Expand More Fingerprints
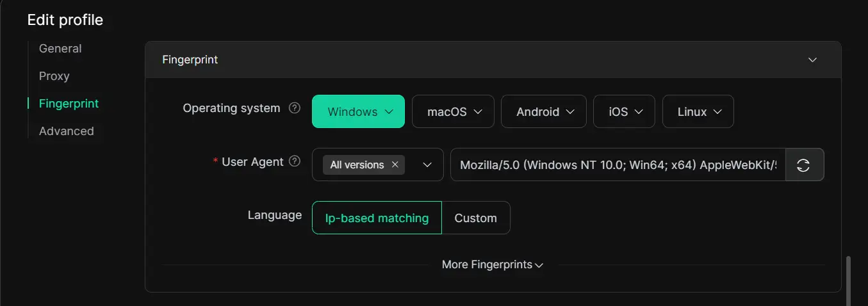 pos(492,264)
